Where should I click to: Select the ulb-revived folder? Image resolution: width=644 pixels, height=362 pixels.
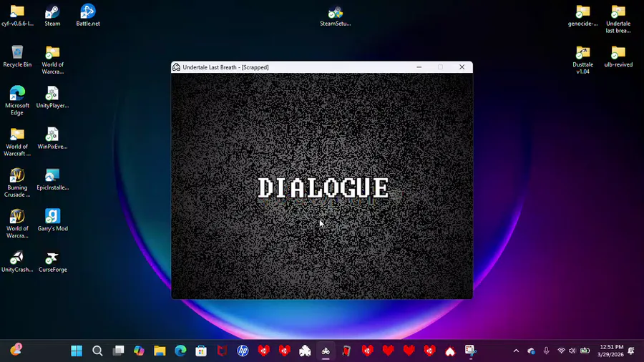618,57
